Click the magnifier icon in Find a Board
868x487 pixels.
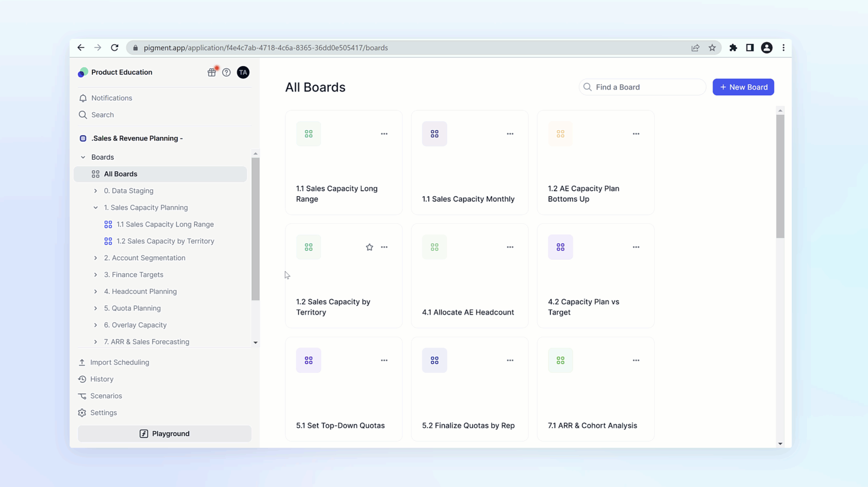(x=587, y=87)
